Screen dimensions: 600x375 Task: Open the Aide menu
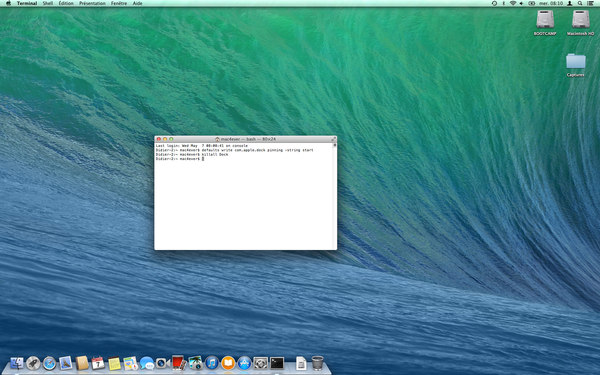(x=137, y=3)
